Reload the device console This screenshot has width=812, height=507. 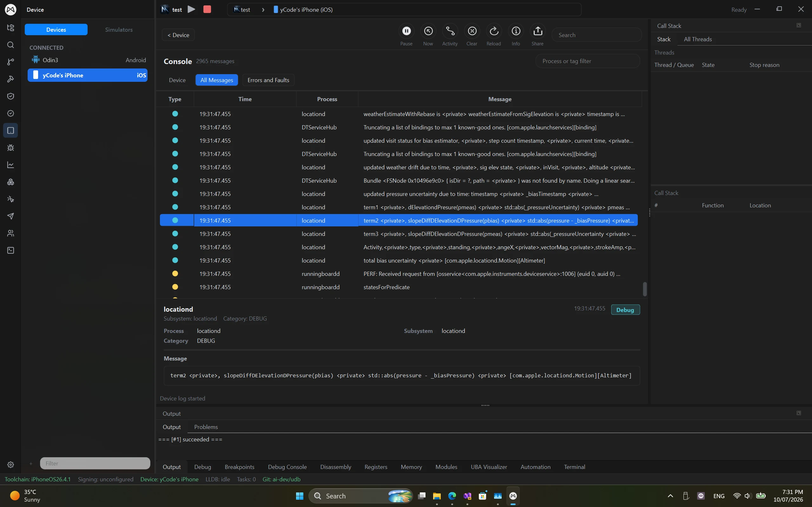click(x=494, y=31)
